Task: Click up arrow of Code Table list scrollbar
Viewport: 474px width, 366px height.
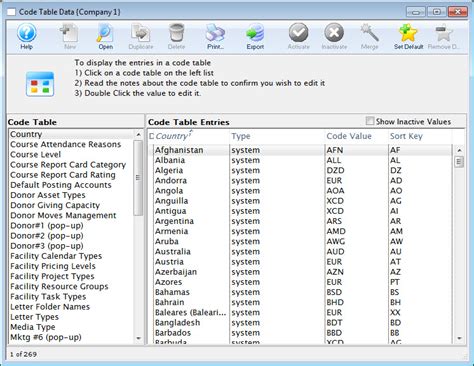Action: pos(138,134)
